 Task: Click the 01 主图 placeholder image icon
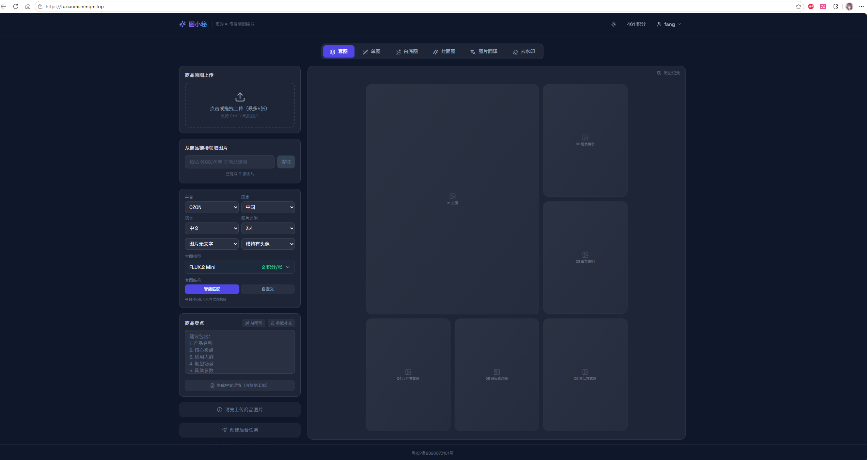[452, 196]
